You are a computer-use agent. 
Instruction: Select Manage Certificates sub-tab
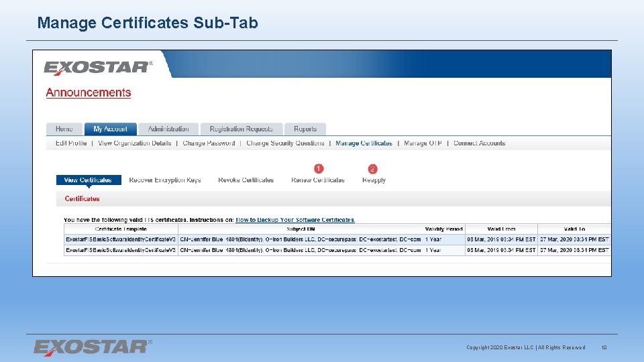(364, 143)
